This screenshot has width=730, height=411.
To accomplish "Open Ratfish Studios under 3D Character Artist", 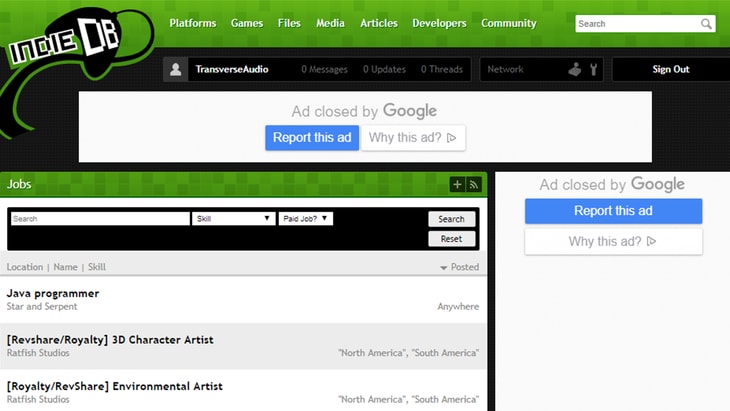I will coord(38,353).
